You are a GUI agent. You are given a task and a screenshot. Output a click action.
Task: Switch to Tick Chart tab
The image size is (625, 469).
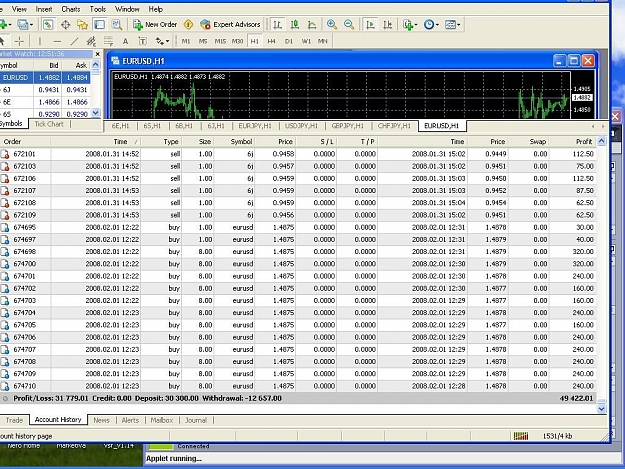click(49, 124)
